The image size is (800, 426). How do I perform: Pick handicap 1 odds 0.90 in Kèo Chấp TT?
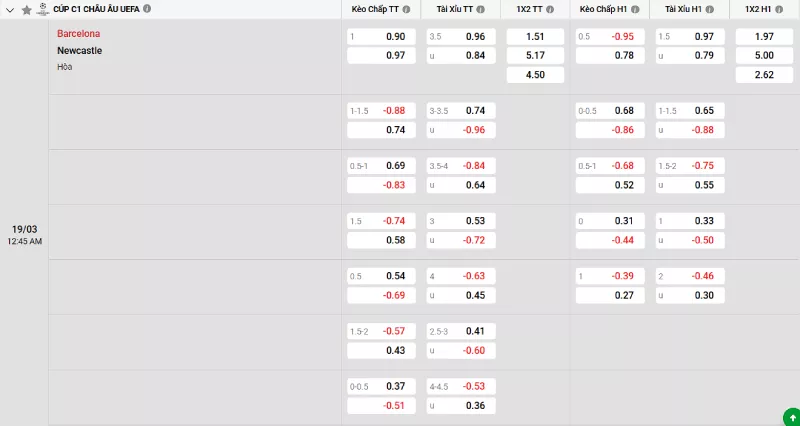381,36
